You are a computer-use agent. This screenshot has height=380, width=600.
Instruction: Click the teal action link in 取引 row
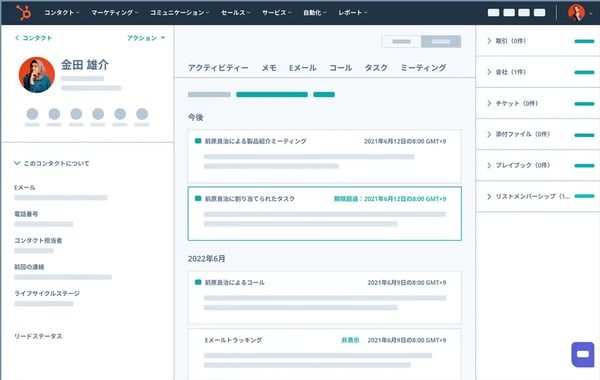coord(584,41)
